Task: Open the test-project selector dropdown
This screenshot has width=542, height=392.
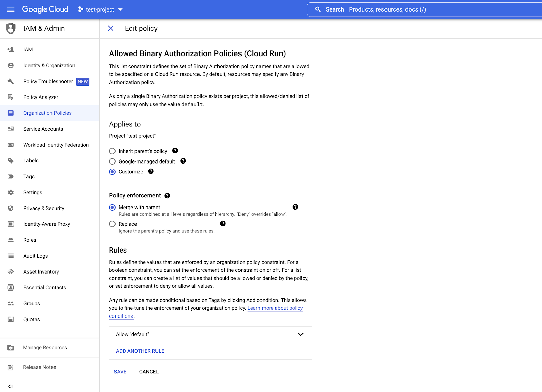Action: tap(100, 9)
